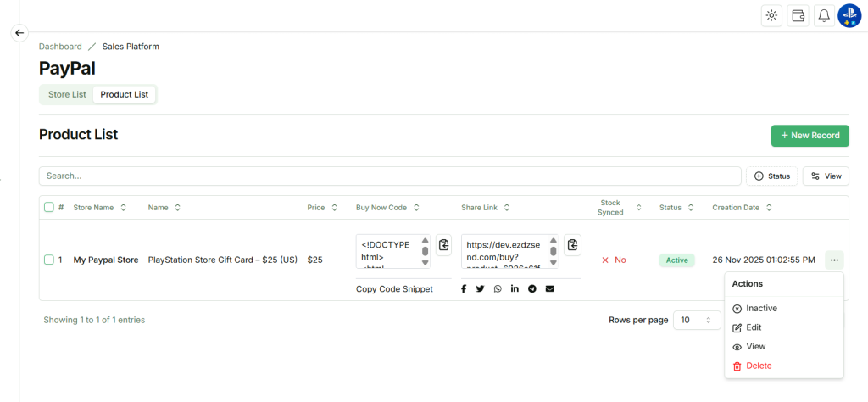Open the Rows per page dropdown

696,320
